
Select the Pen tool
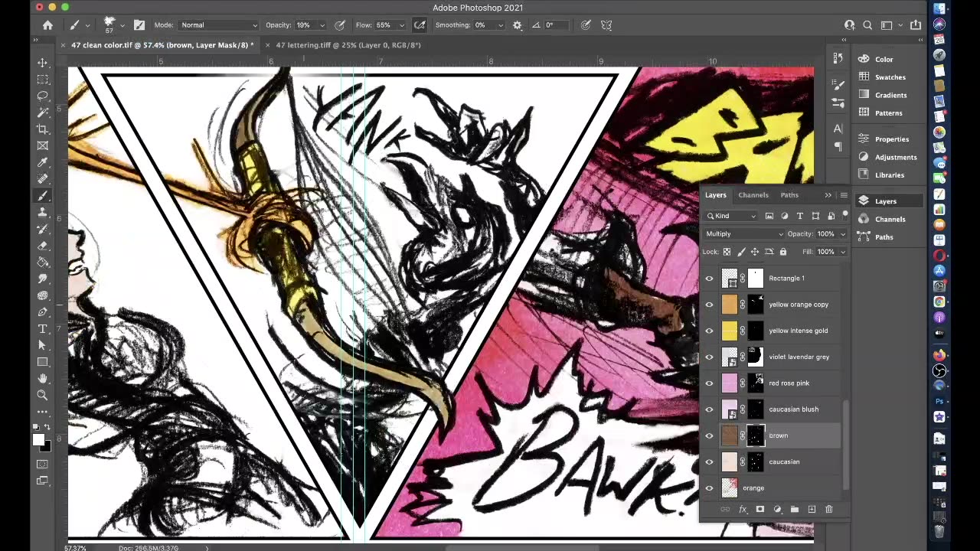tap(43, 312)
